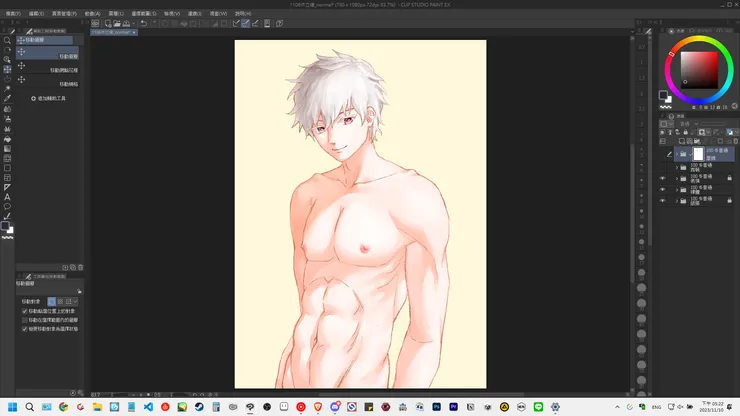The image size is (740, 416).
Task: Click the color wheel circle tab icon
Action: tap(671, 31)
